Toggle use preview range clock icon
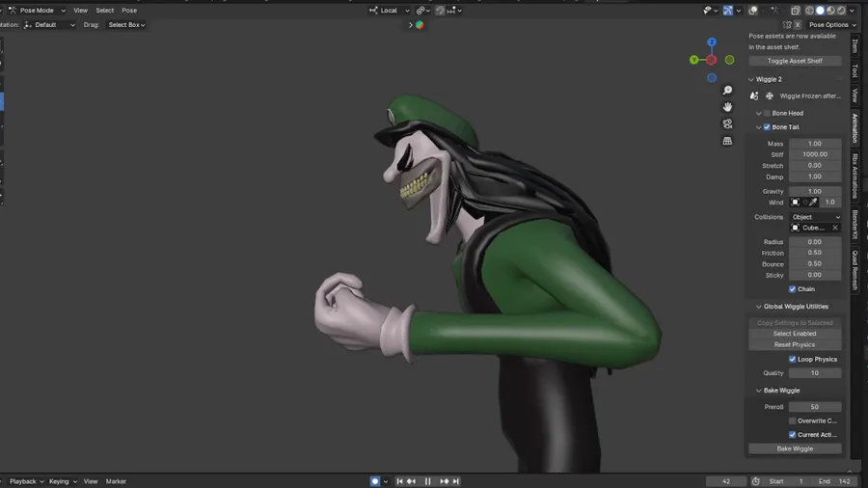Image resolution: width=868 pixels, height=488 pixels. (x=755, y=481)
